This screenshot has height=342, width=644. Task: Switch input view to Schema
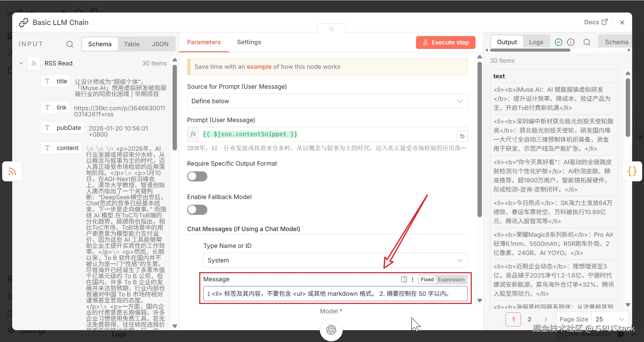pos(100,44)
